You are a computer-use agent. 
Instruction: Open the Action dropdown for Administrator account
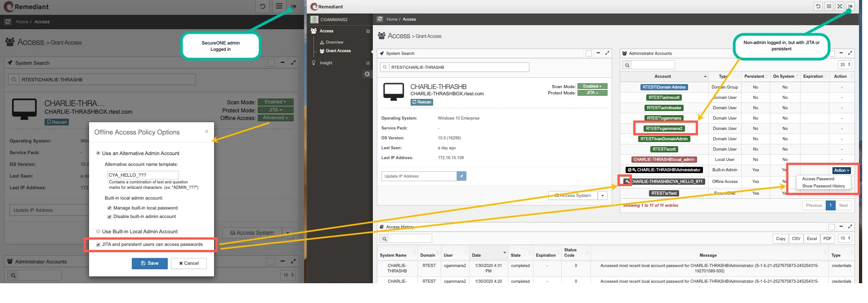tap(841, 170)
